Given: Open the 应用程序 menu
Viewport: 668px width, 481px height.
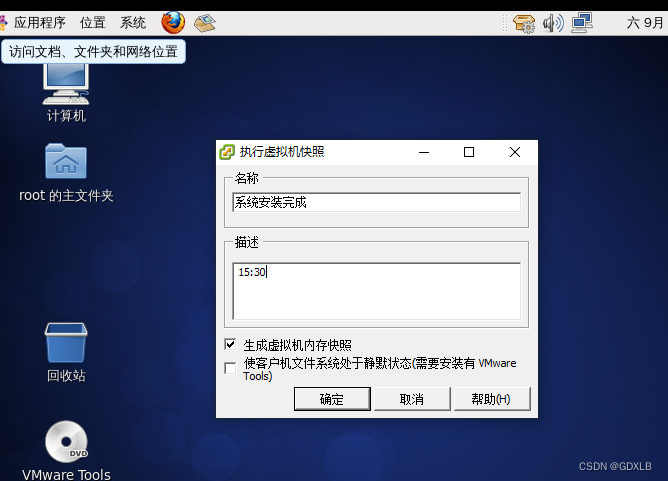Looking at the screenshot, I should (39, 23).
